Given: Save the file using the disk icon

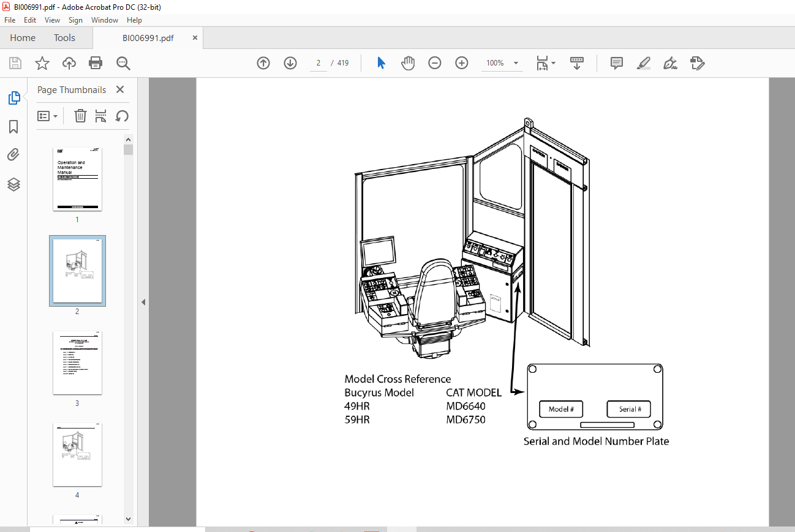Looking at the screenshot, I should click(15, 63).
